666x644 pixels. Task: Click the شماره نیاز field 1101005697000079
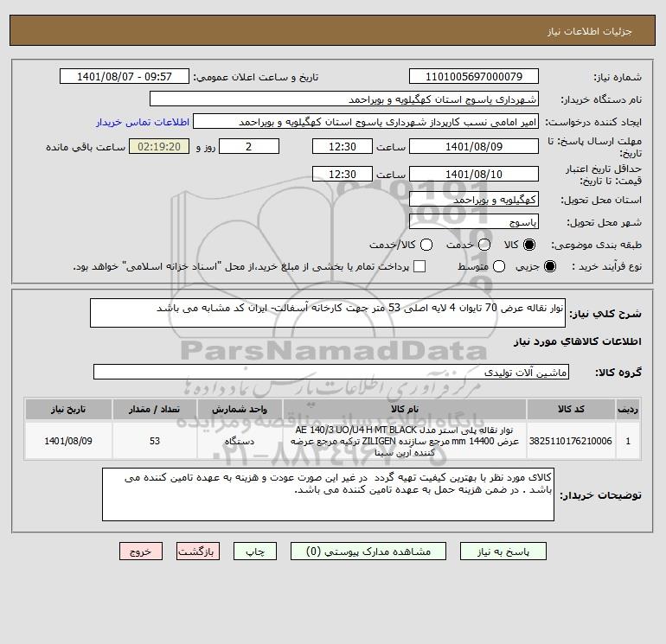474,76
